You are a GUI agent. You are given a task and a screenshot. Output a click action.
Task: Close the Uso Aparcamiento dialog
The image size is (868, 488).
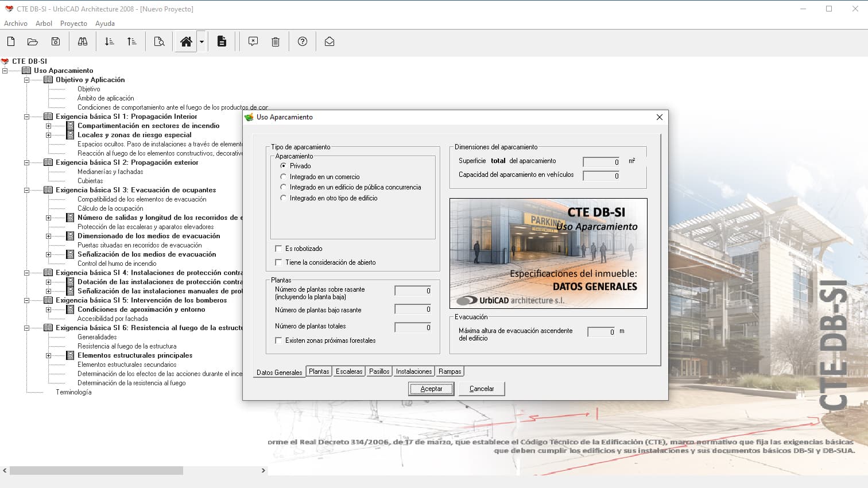click(x=660, y=117)
